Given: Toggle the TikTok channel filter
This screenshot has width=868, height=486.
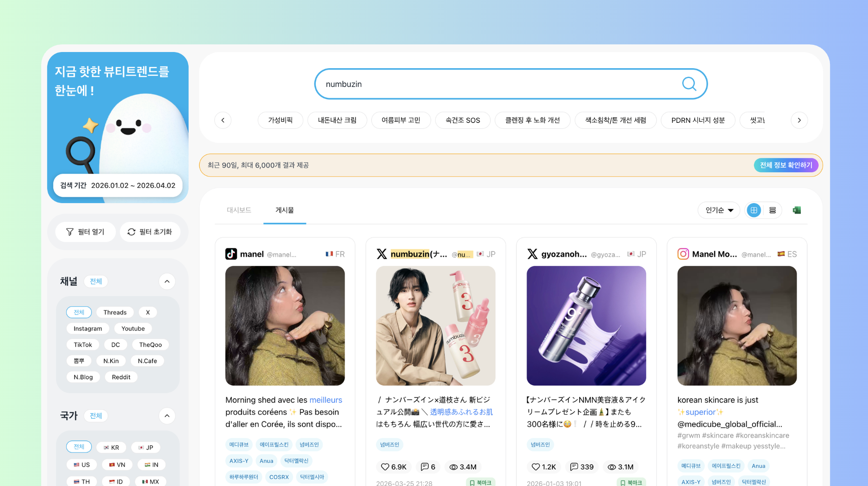Looking at the screenshot, I should [x=83, y=345].
